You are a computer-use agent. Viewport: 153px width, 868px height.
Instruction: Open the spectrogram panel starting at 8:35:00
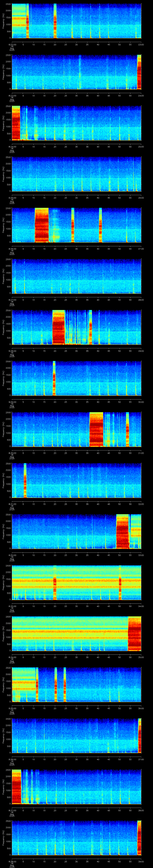pos(76,685)
